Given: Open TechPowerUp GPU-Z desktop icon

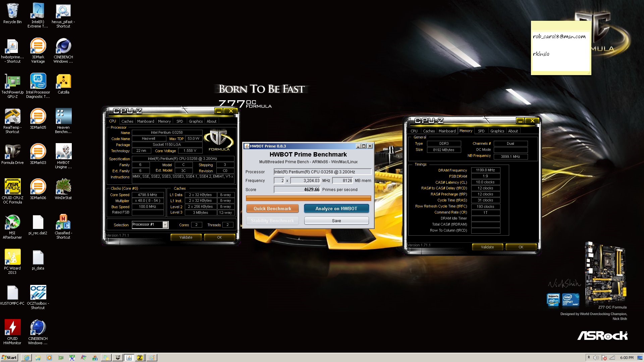Looking at the screenshot, I should pyautogui.click(x=12, y=86).
